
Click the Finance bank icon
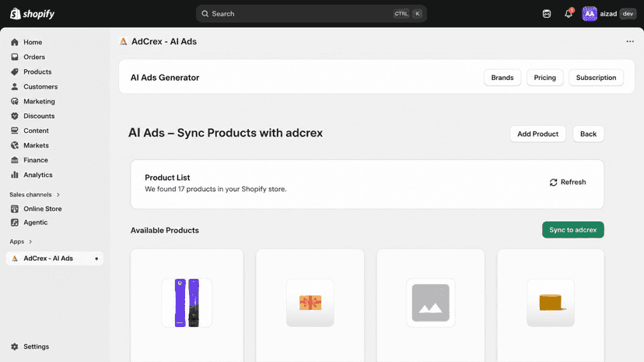click(15, 160)
